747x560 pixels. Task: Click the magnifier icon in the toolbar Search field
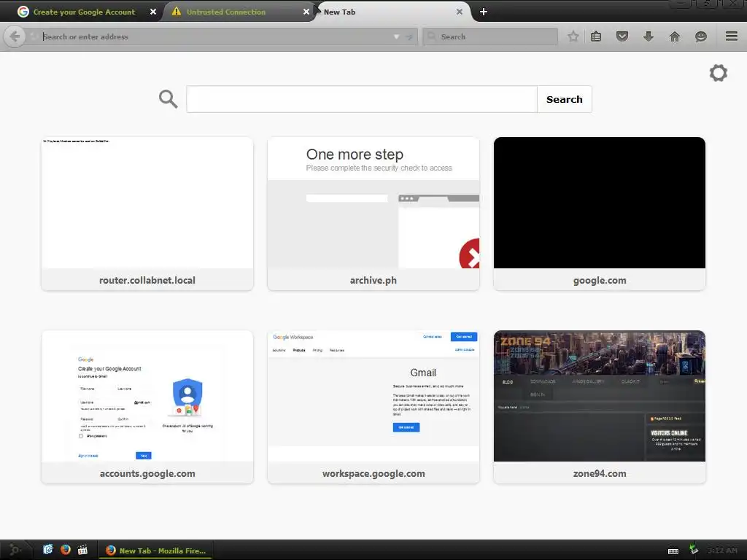click(432, 36)
